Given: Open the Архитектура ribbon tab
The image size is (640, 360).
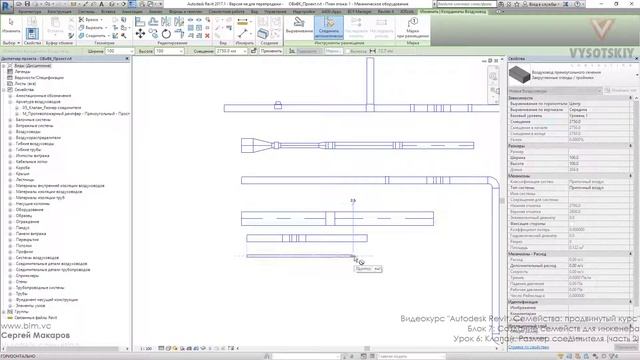Looking at the screenshot, I should click(29, 12).
